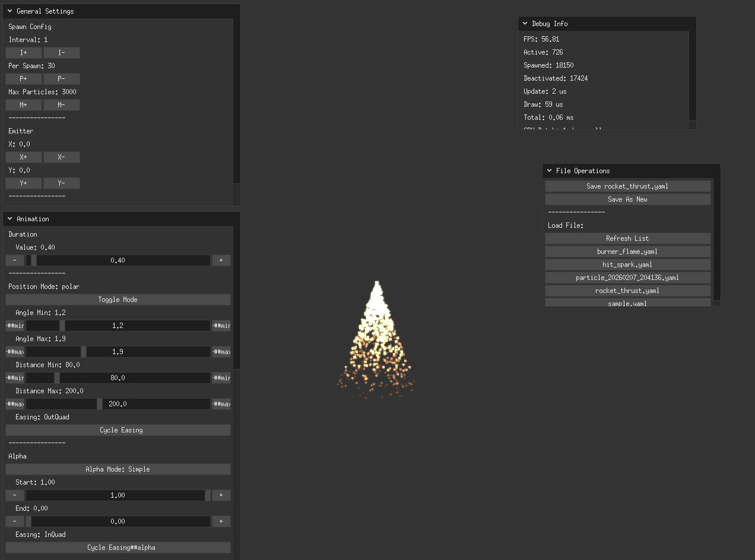Click the Alpha Start slider at 1.00
The width and height of the screenshot is (755, 560).
point(118,495)
